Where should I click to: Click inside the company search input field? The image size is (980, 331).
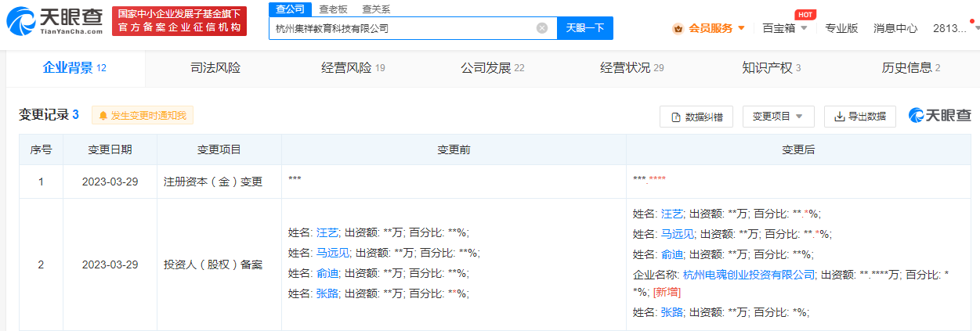(x=400, y=28)
